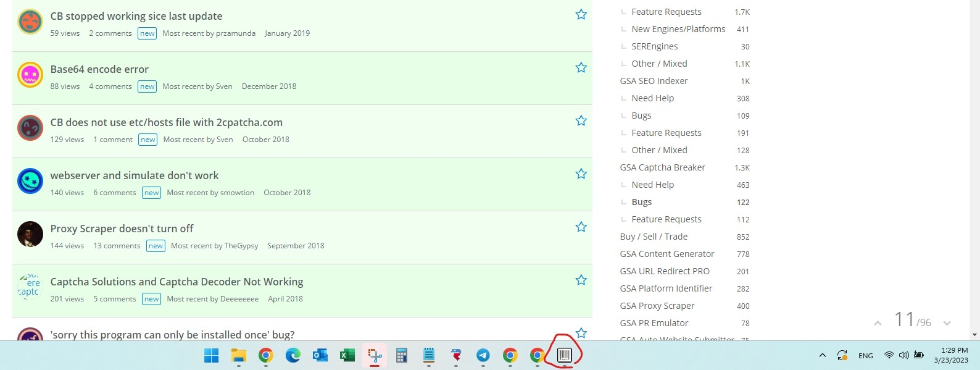This screenshot has width=980, height=370.
Task: Click the page scrollbar down arrow
Action: 974,335
